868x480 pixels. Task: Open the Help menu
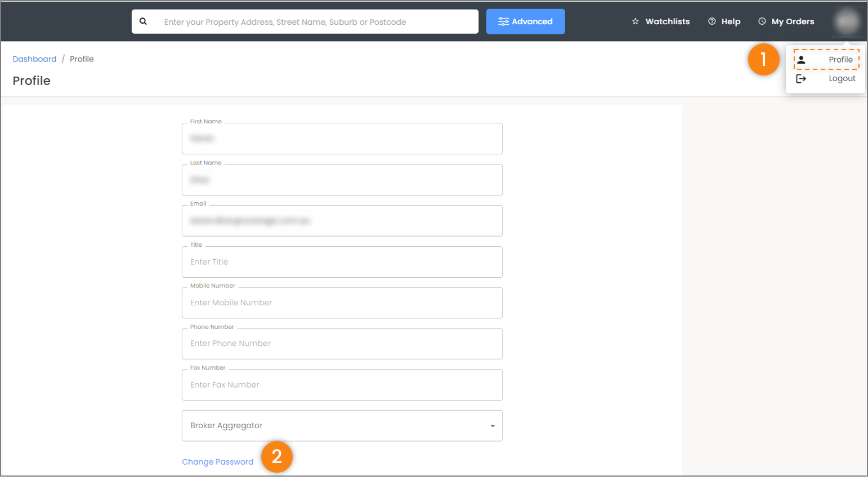pyautogui.click(x=724, y=21)
